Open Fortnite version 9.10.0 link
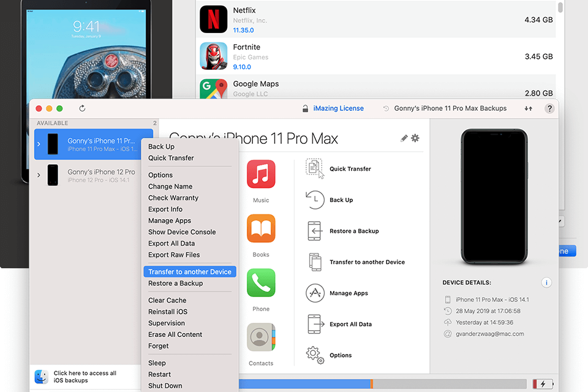This screenshot has width=588, height=392. click(242, 67)
